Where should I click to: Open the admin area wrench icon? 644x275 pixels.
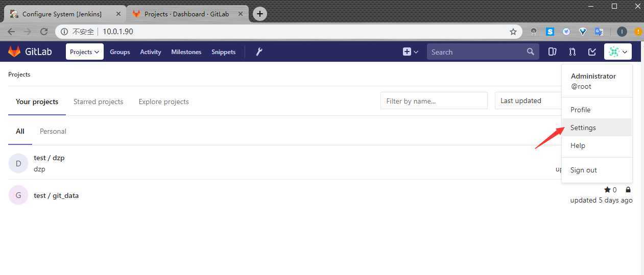click(259, 52)
